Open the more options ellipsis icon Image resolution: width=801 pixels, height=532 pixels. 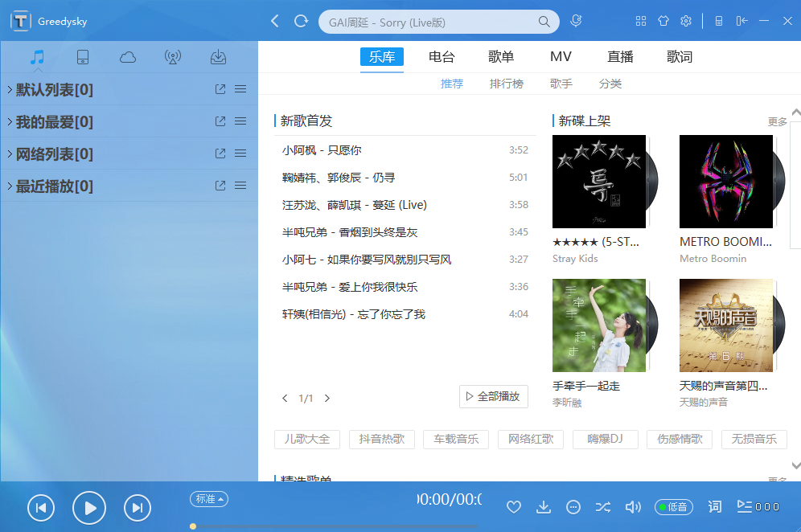[x=573, y=507]
